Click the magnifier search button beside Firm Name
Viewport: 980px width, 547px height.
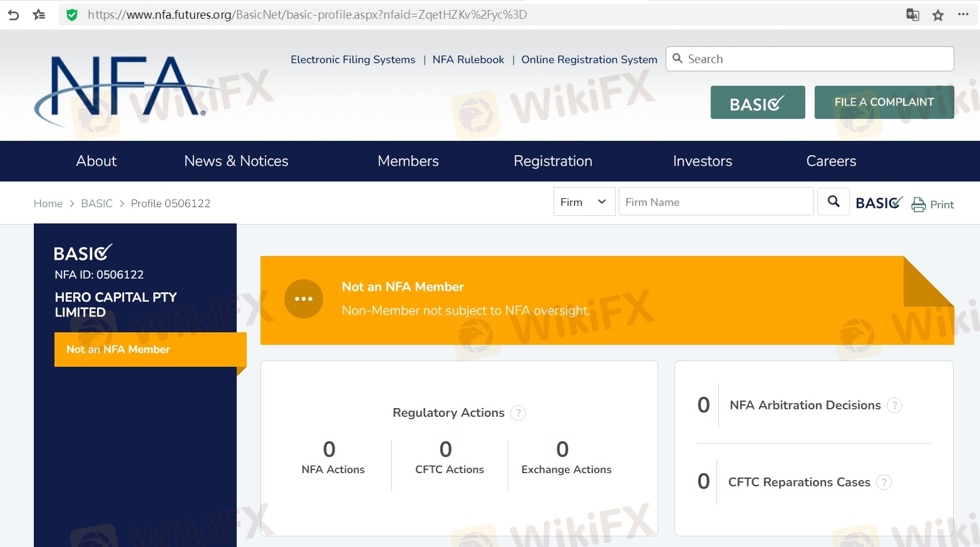pyautogui.click(x=833, y=202)
